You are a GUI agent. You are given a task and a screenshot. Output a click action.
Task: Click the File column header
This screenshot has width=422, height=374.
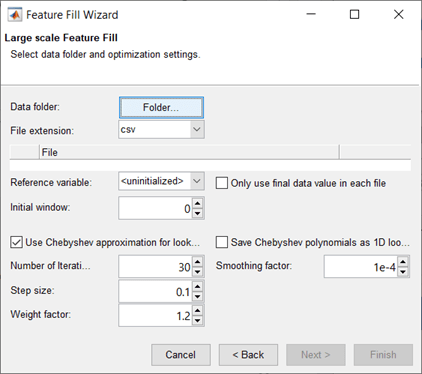click(x=189, y=152)
